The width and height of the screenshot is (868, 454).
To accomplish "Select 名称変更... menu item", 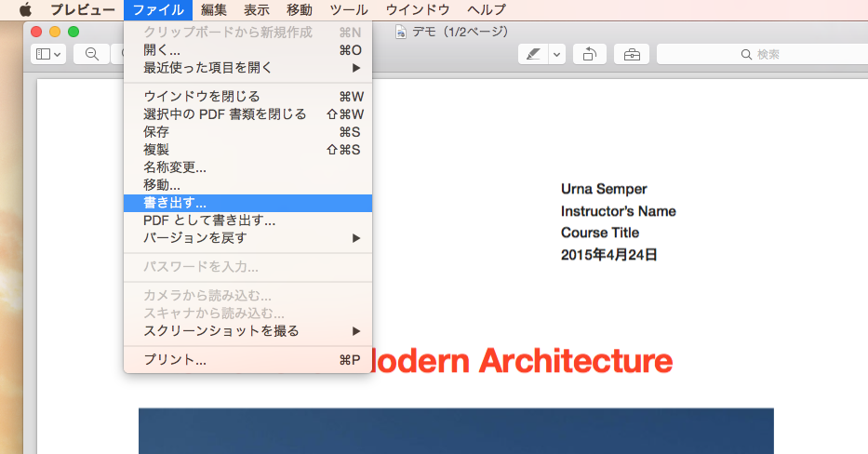I will (248, 167).
